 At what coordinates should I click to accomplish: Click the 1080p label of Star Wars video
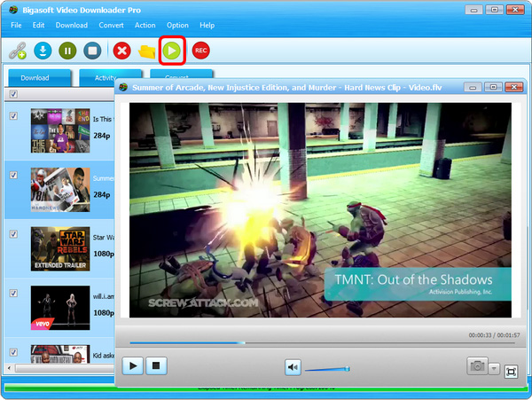tap(104, 254)
